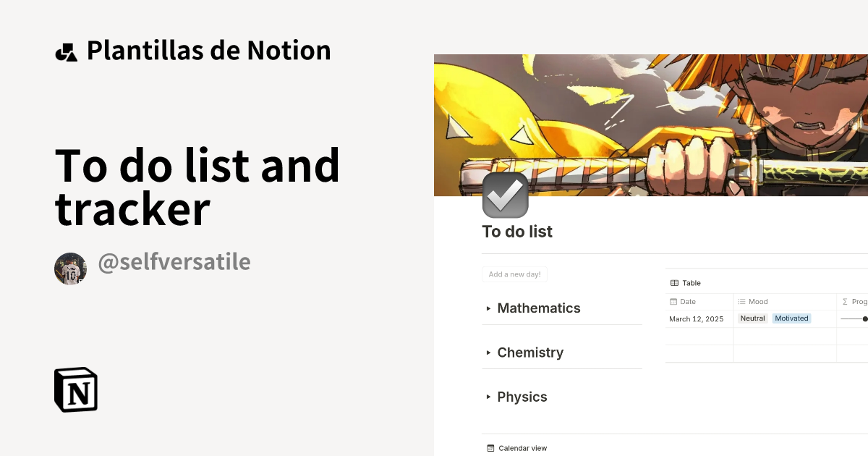Select the Neutral mood tag
The height and width of the screenshot is (456, 868).
click(x=752, y=318)
